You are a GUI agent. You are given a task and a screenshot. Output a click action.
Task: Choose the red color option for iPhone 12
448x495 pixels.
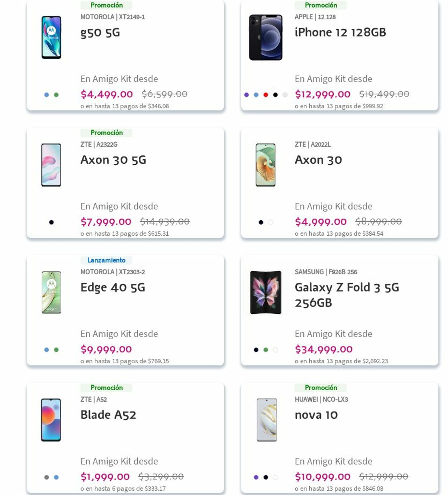point(265,94)
